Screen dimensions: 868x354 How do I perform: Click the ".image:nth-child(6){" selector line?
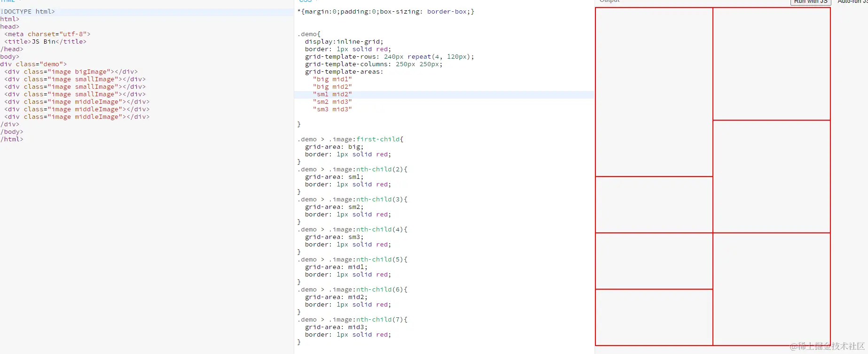click(x=352, y=290)
